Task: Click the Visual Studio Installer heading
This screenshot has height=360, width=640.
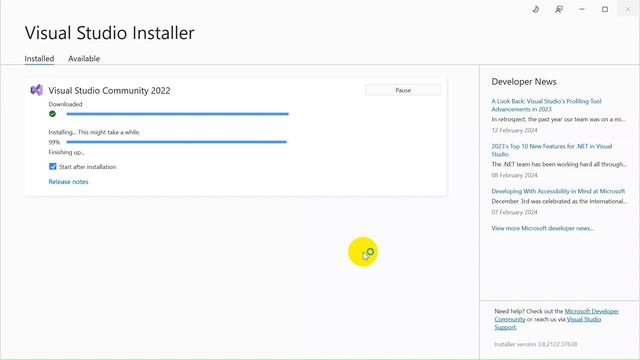Action: click(109, 33)
